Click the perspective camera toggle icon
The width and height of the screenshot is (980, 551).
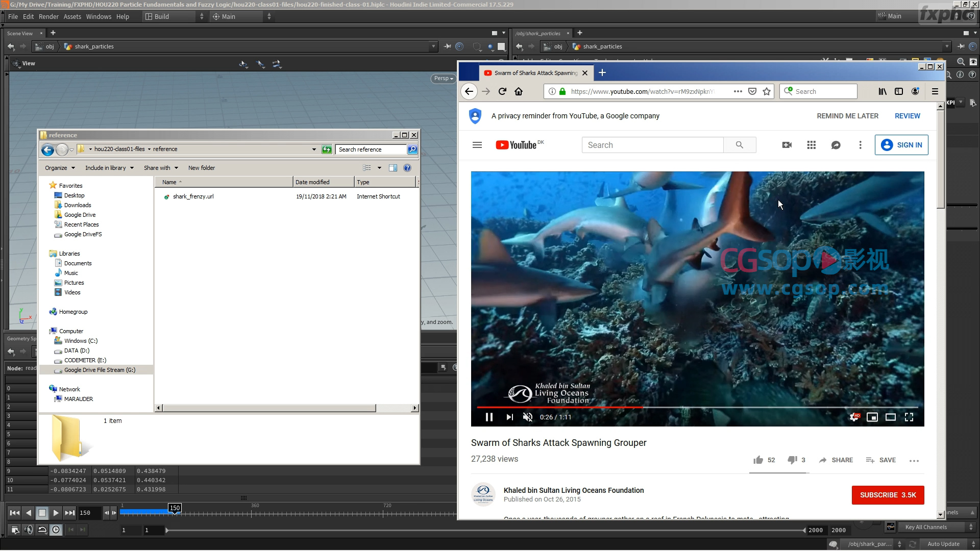[442, 78]
